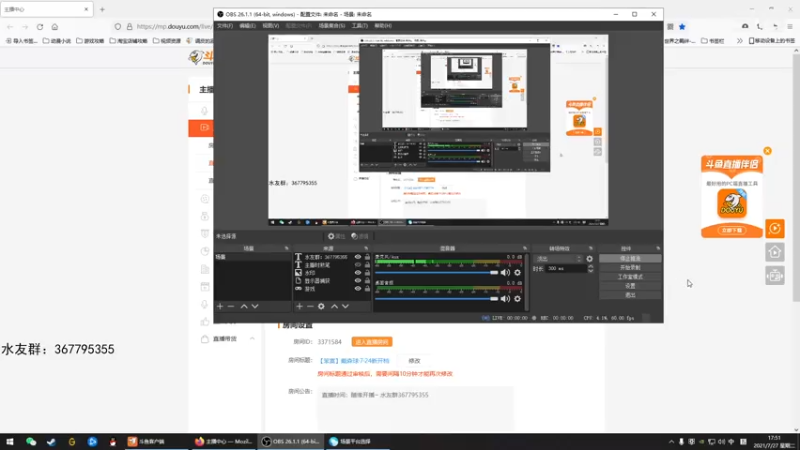800x450 pixels.
Task: Adjust the microphone channel volume slider
Action: tap(437, 272)
